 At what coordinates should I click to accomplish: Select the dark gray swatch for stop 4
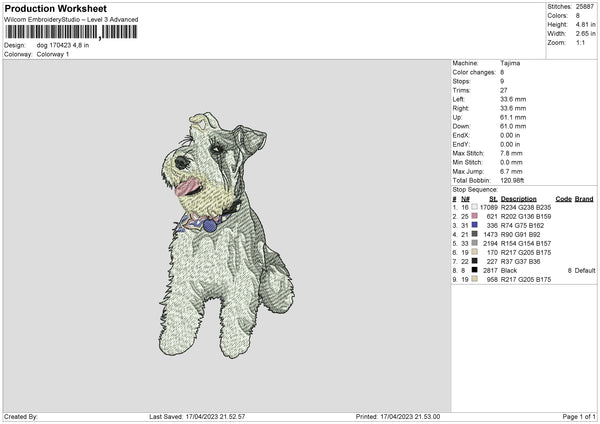(474, 234)
